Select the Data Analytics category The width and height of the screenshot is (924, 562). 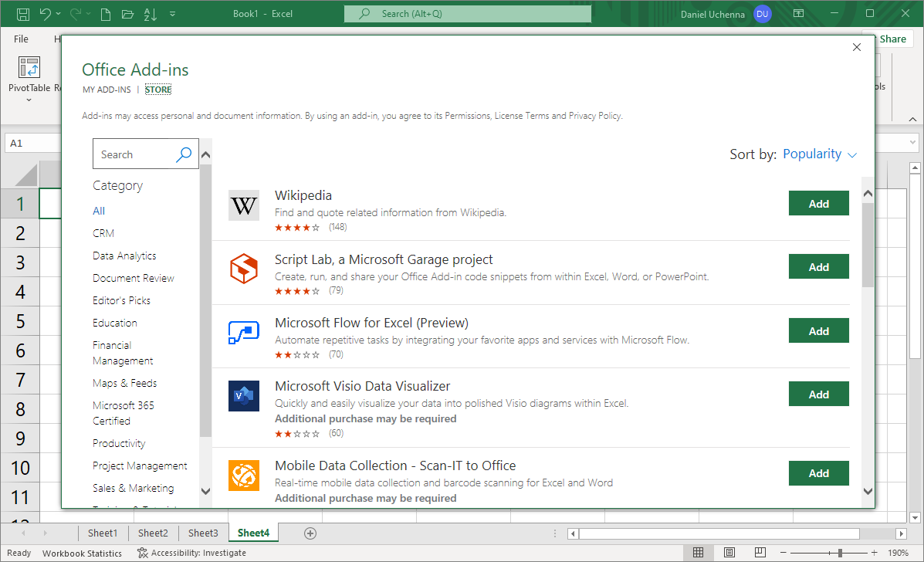tap(124, 256)
